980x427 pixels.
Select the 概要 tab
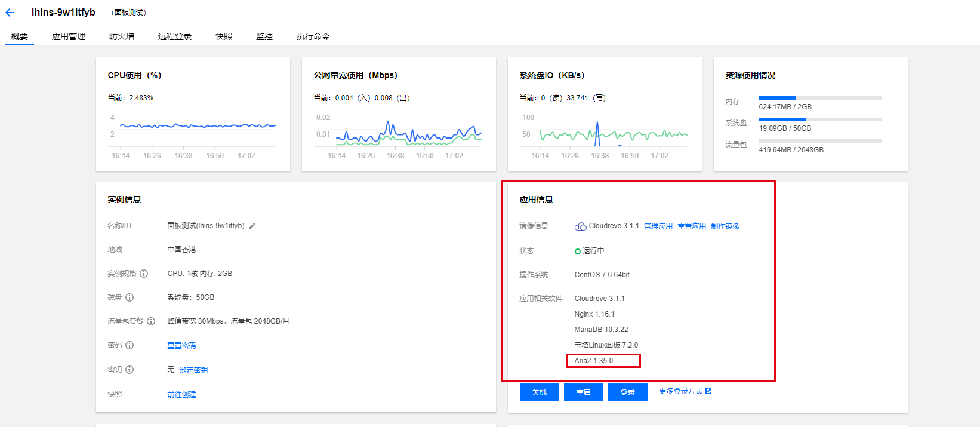click(x=20, y=36)
